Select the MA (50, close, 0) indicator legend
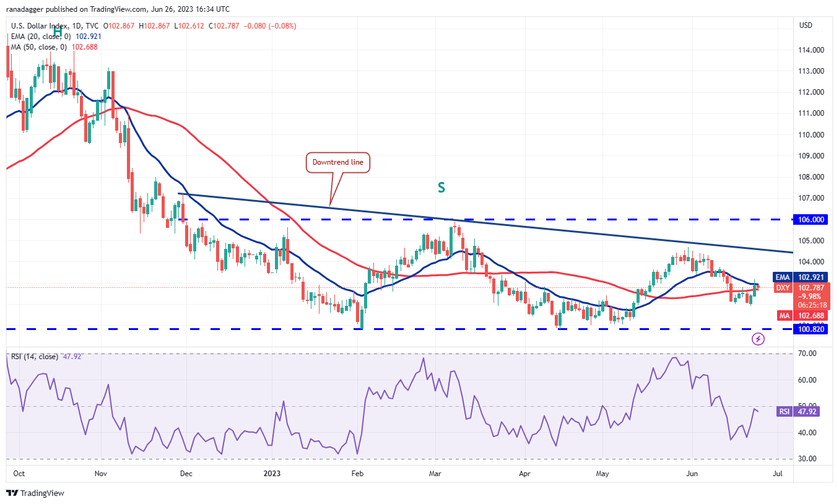The image size is (839, 504). pyautogui.click(x=40, y=47)
